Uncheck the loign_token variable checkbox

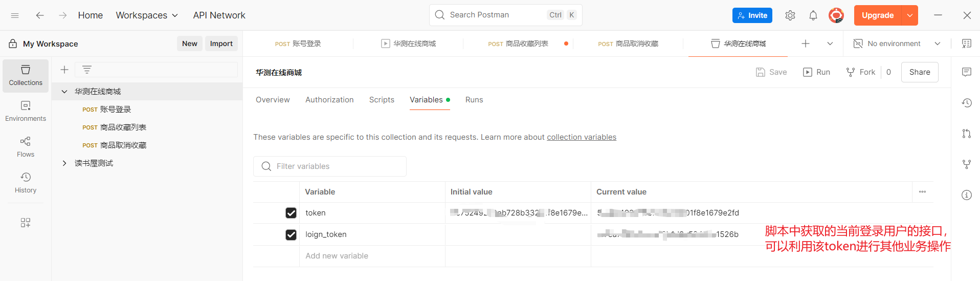tap(291, 234)
